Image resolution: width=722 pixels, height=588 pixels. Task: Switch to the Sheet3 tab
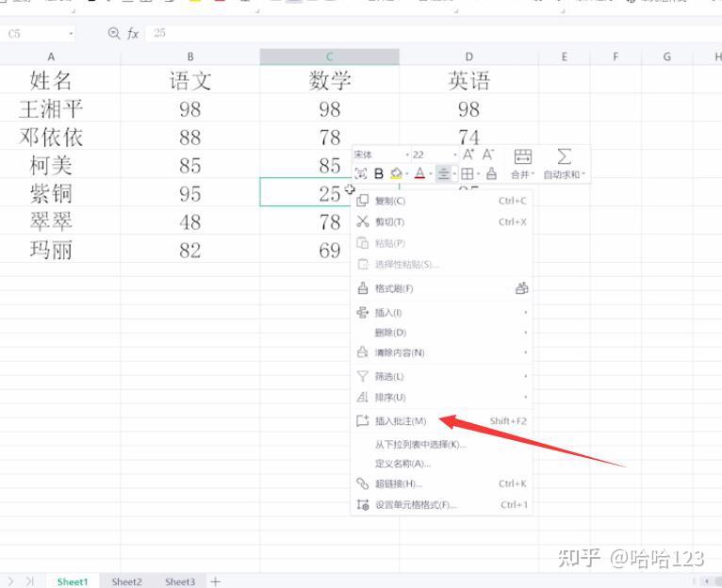[180, 581]
